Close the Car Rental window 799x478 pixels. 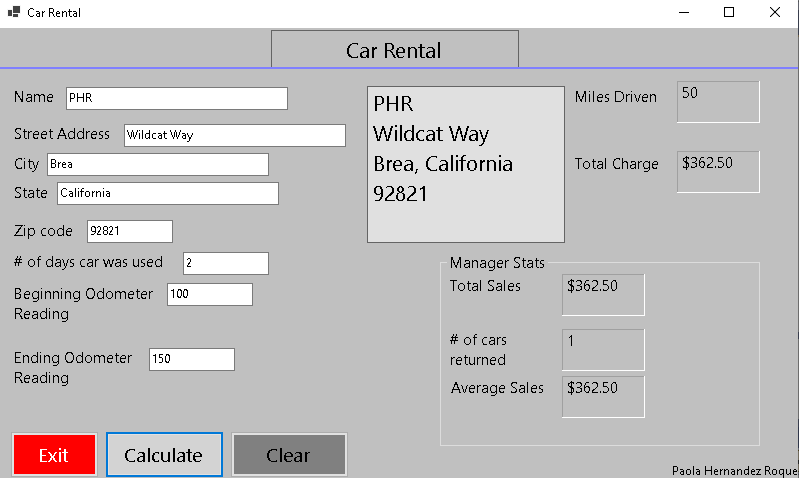click(775, 13)
